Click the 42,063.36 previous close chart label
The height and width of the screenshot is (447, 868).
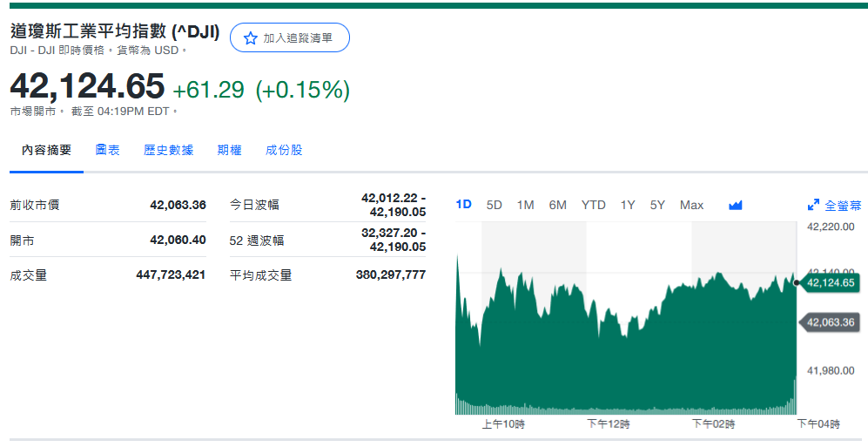(x=831, y=322)
